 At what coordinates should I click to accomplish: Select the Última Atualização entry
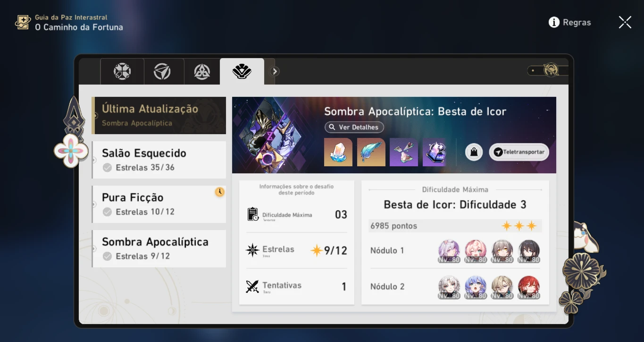point(159,115)
